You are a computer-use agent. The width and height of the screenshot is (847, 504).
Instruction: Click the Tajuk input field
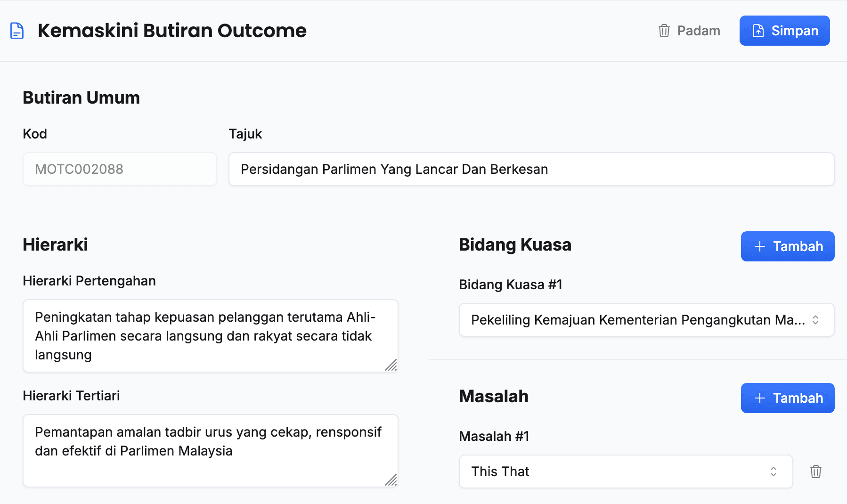(x=531, y=169)
